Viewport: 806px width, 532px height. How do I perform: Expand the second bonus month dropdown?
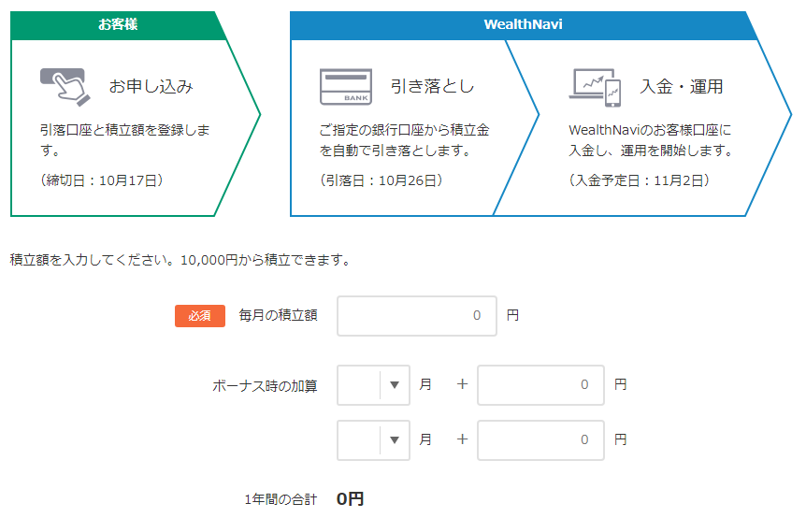[373, 439]
